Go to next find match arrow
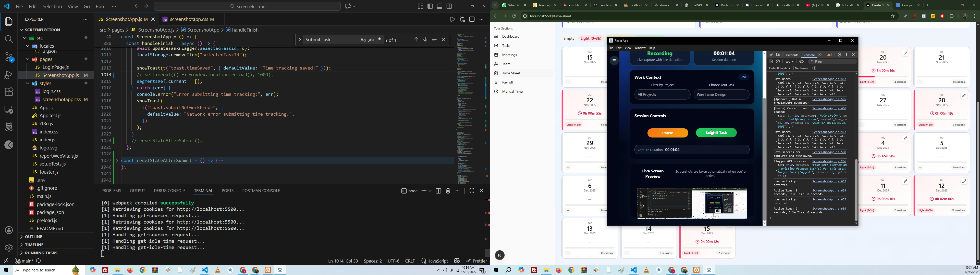This screenshot has width=980, height=275. [425, 39]
